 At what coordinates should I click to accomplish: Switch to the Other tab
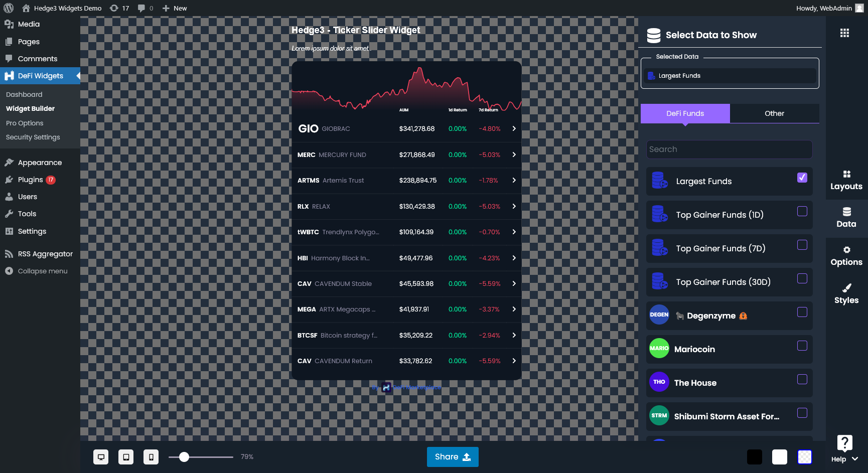774,113
